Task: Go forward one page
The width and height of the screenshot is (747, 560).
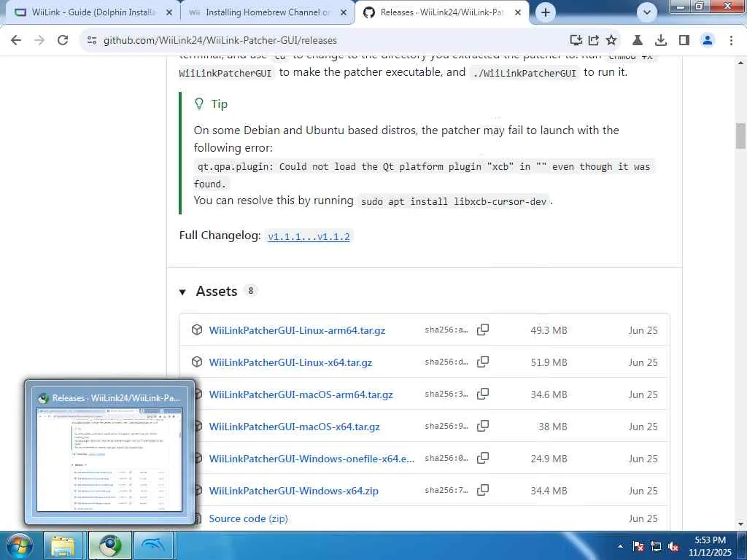Action: click(39, 40)
